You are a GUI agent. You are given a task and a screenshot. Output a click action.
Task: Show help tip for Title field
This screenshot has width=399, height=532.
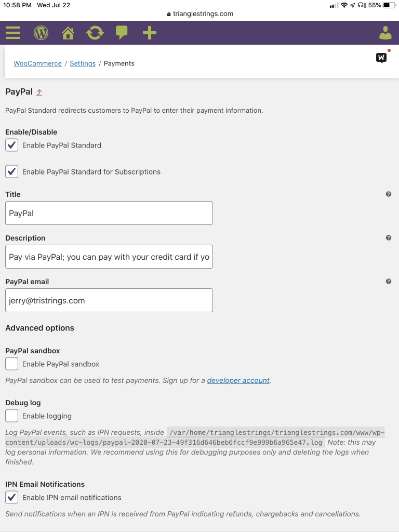389,194
